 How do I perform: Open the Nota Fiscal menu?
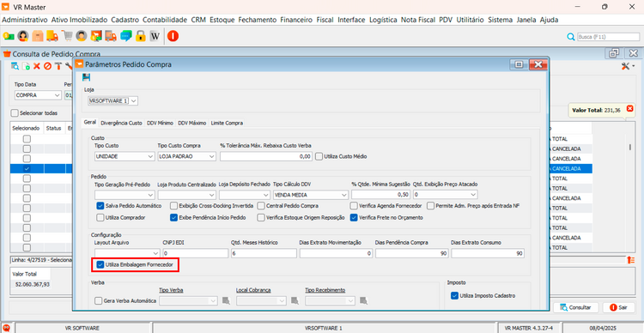tap(418, 20)
